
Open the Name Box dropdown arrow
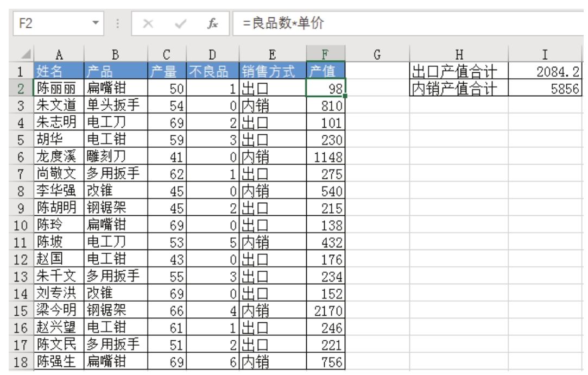click(x=96, y=24)
